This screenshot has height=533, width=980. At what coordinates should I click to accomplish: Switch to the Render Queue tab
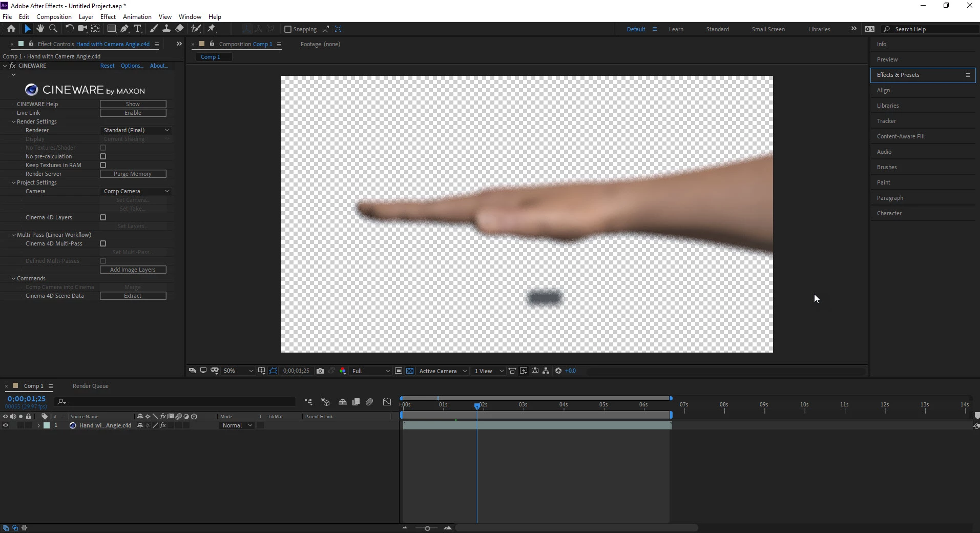tap(90, 386)
